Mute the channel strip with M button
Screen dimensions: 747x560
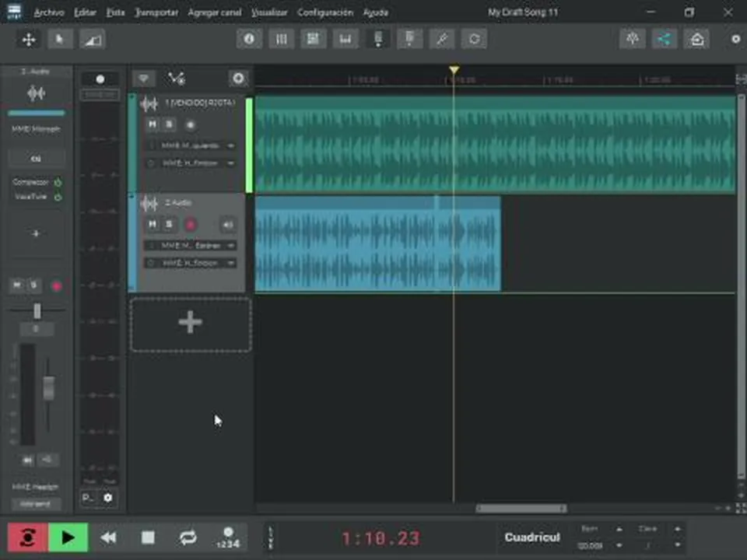pyautogui.click(x=17, y=285)
